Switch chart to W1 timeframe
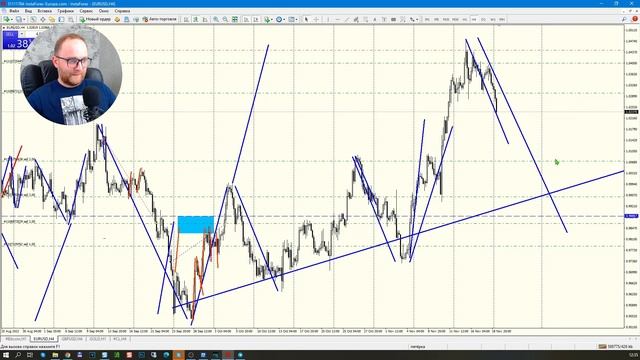 point(493,19)
